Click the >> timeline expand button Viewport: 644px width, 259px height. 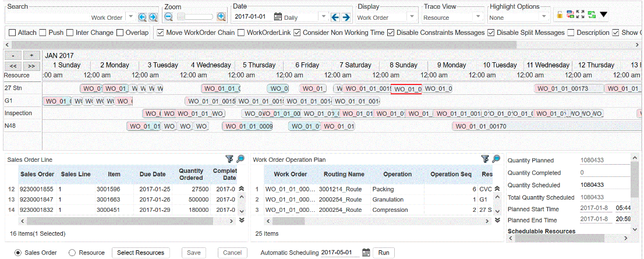tap(31, 66)
